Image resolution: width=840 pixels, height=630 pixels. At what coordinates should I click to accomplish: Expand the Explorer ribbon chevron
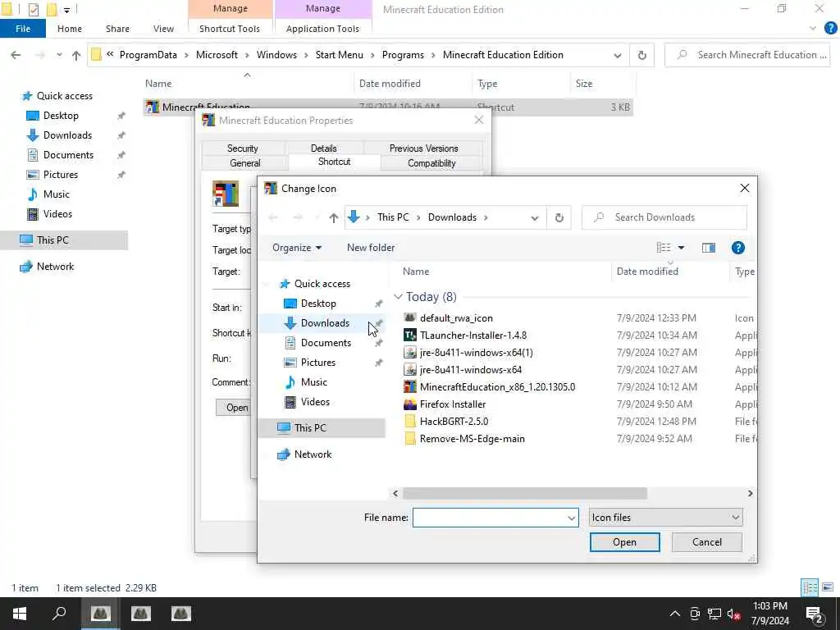click(812, 29)
